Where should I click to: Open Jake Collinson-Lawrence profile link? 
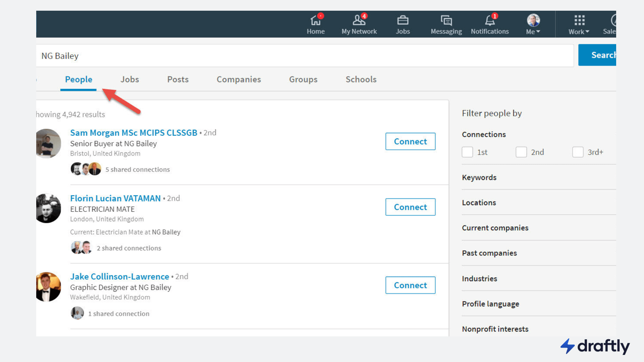(119, 277)
